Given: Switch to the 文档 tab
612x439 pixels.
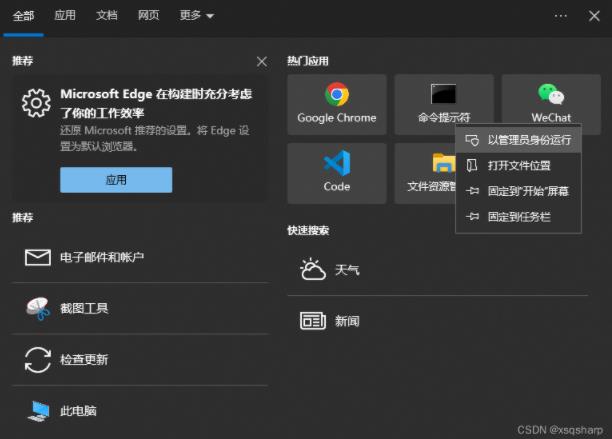Looking at the screenshot, I should pyautogui.click(x=107, y=16).
